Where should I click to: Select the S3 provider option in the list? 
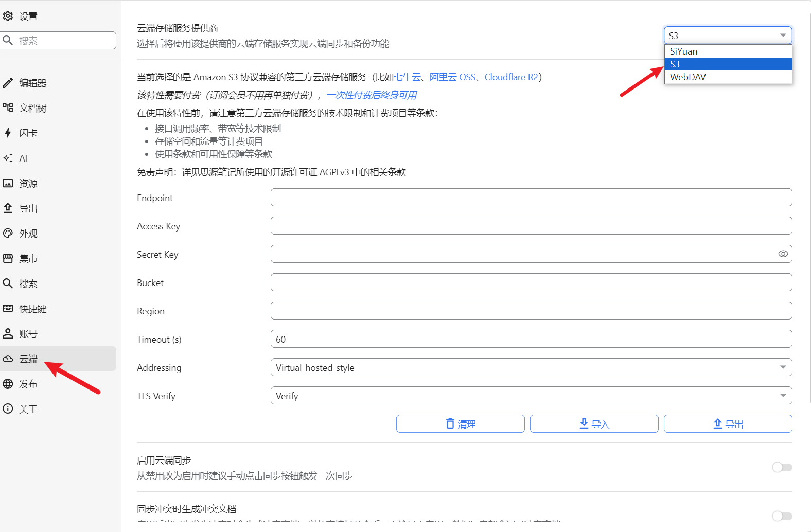(728, 64)
